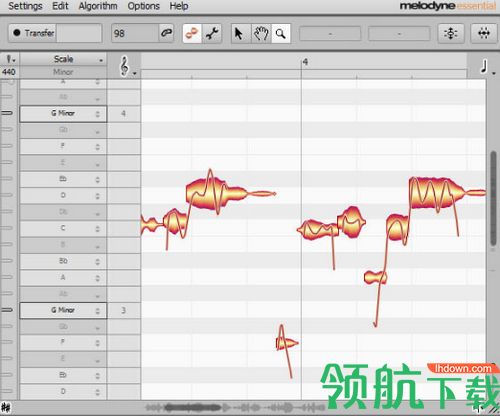
Task: Open the Options menu
Action: coord(143,6)
